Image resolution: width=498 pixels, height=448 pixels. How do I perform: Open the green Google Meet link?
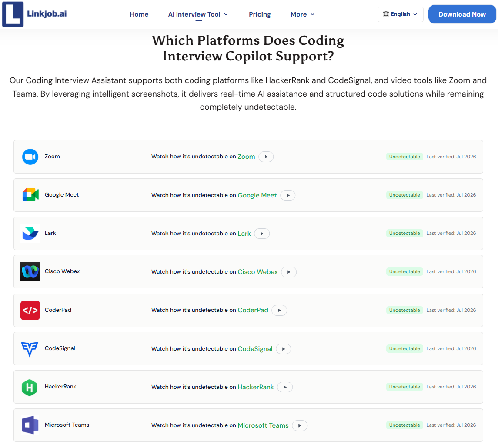257,195
